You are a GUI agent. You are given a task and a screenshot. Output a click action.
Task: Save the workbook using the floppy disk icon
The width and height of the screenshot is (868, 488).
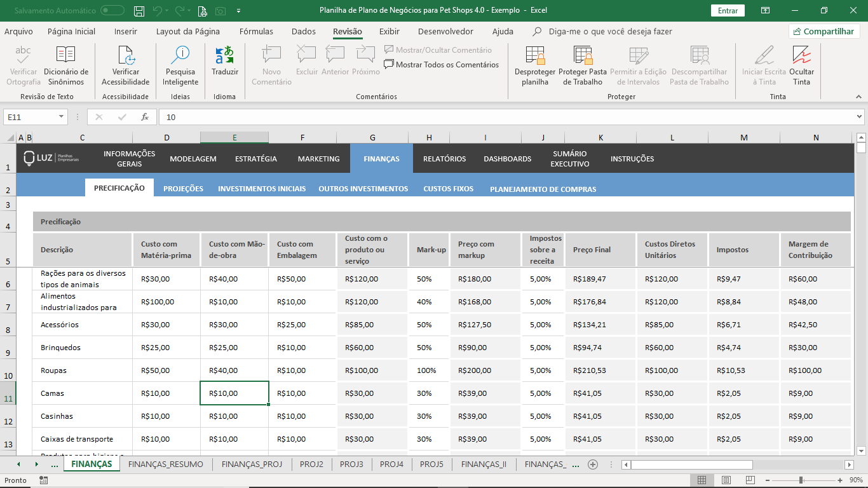(139, 11)
